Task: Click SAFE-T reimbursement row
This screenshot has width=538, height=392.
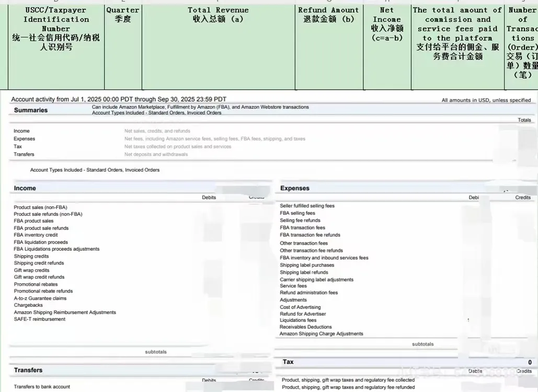Action: (39, 319)
